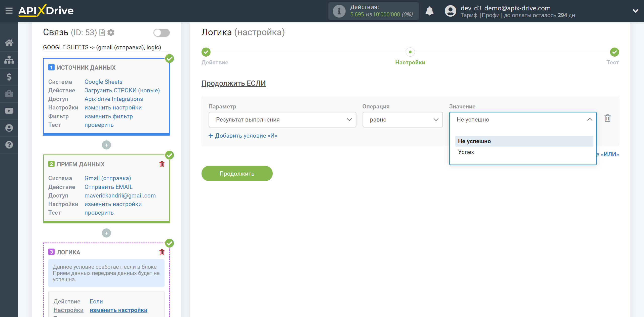Screen dimensions: 644x317
Task: Click the connection name GOOGLE SHEETS field
Action: click(x=106, y=48)
